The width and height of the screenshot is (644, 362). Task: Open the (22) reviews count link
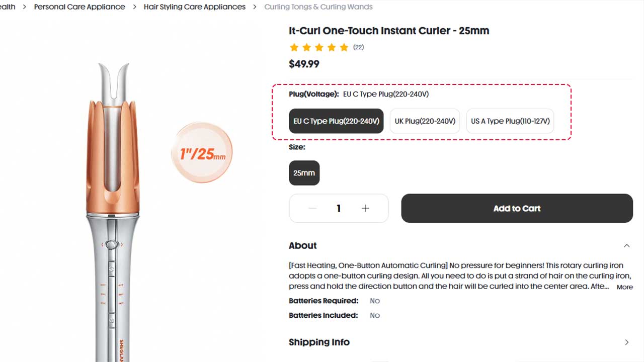[358, 47]
